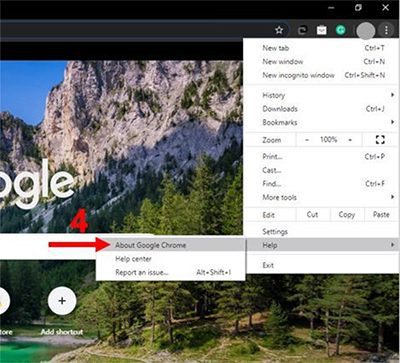Click Cut in the Edit row
The height and width of the screenshot is (363, 400).
click(x=313, y=215)
